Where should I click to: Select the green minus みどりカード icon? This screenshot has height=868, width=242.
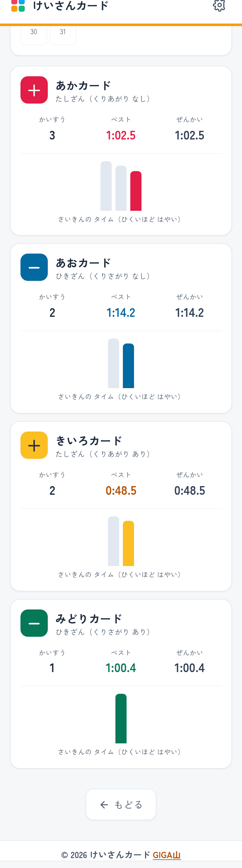(34, 623)
